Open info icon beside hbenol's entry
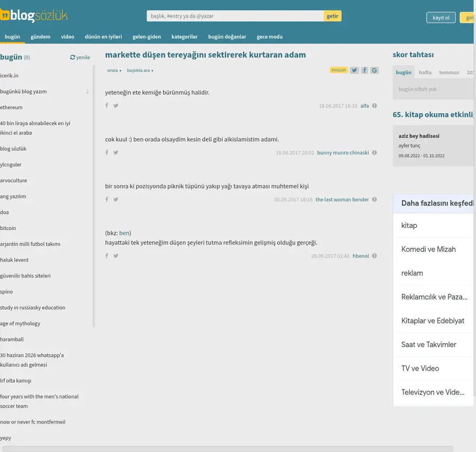The image size is (476, 452). click(374, 256)
